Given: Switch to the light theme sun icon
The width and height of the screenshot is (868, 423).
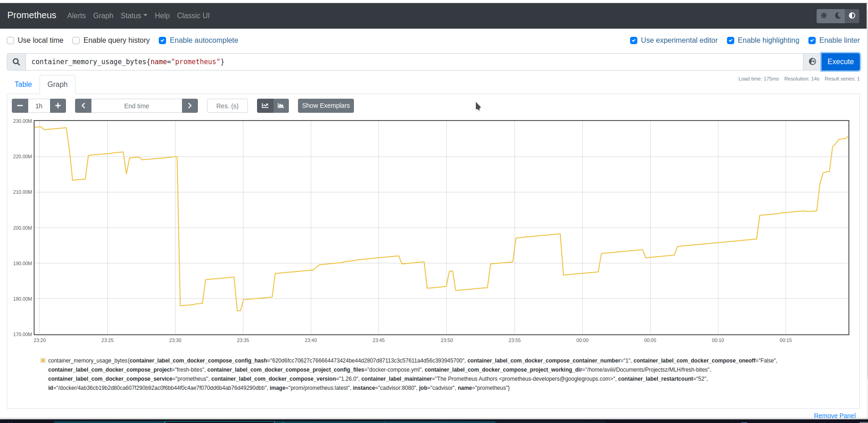Looking at the screenshot, I should pos(824,15).
